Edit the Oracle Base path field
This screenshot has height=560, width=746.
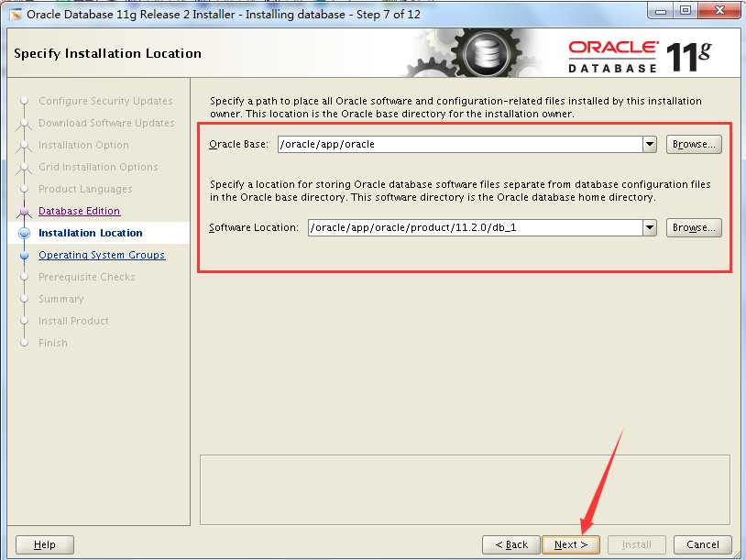click(x=460, y=144)
